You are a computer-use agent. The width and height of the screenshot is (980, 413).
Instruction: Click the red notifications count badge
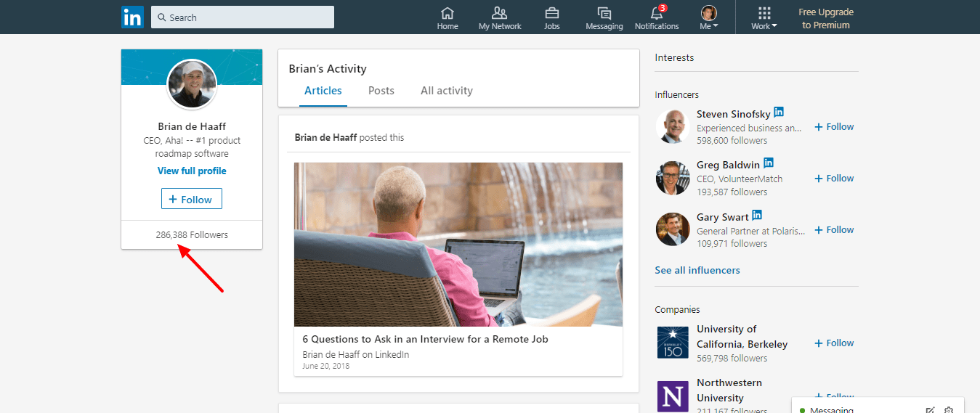[x=663, y=8]
